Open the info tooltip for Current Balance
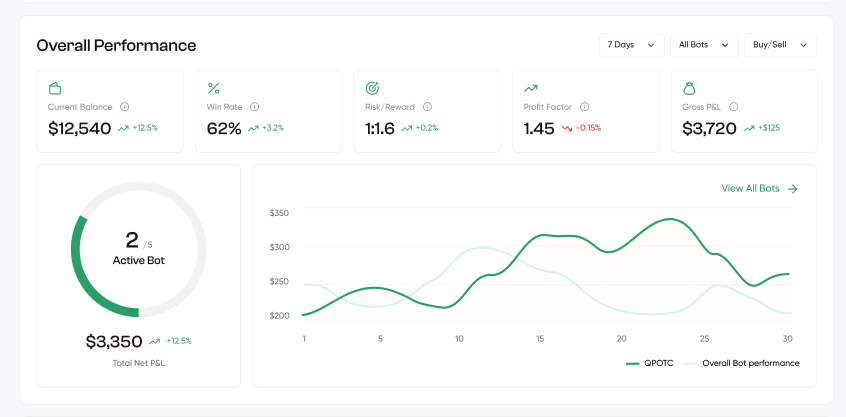Viewport: 846px width, 417px height. coord(125,107)
